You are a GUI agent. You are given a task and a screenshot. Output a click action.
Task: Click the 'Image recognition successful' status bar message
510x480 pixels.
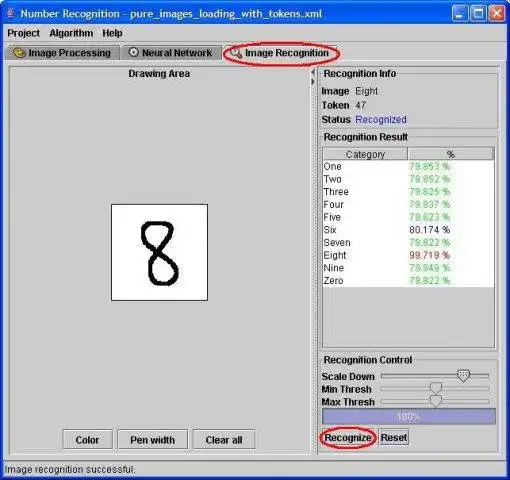click(70, 470)
